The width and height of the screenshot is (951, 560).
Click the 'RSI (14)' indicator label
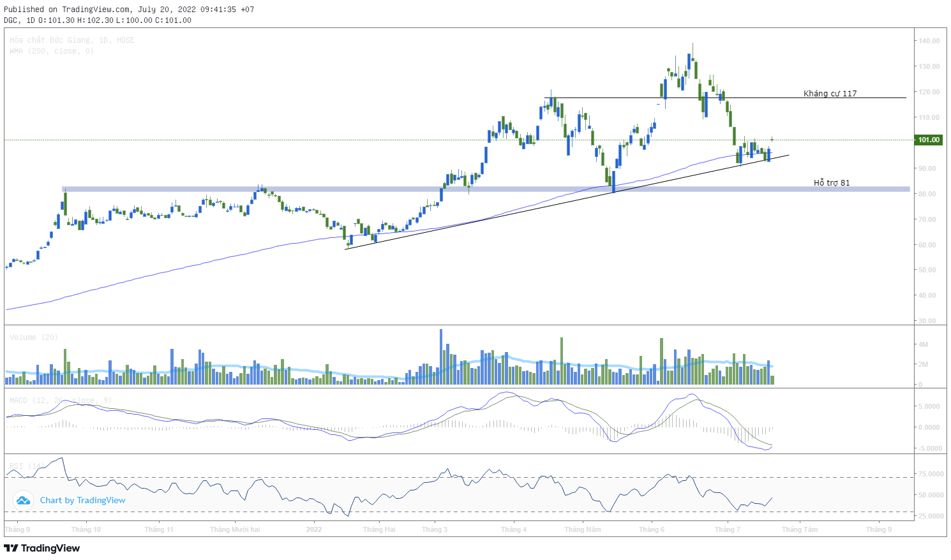tap(27, 466)
